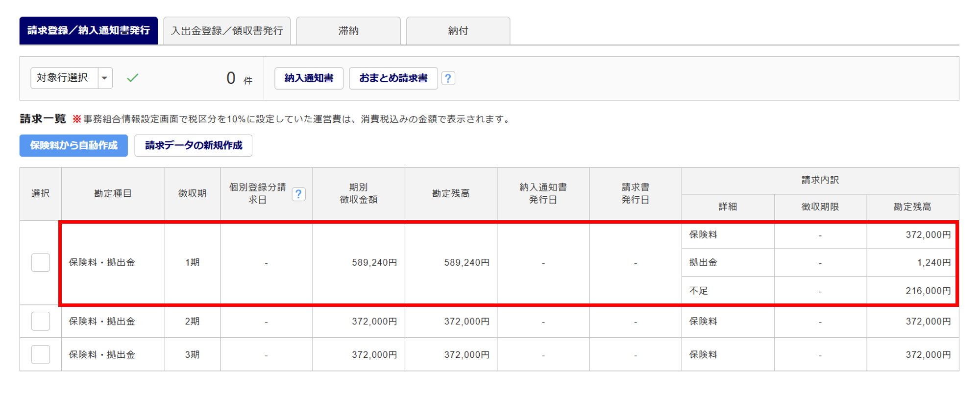Click the 請求内訳 header
Screen dimensions: 980x394
820,181
